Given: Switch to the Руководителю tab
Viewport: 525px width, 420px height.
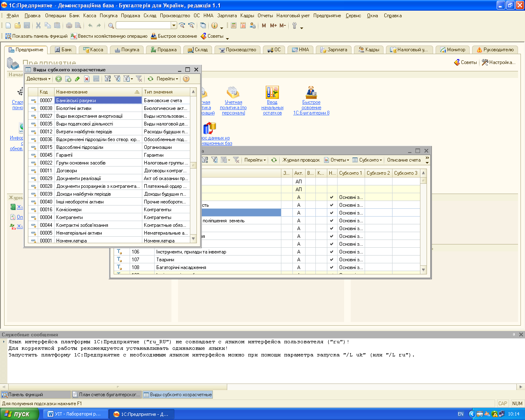Looking at the screenshot, I should point(495,50).
